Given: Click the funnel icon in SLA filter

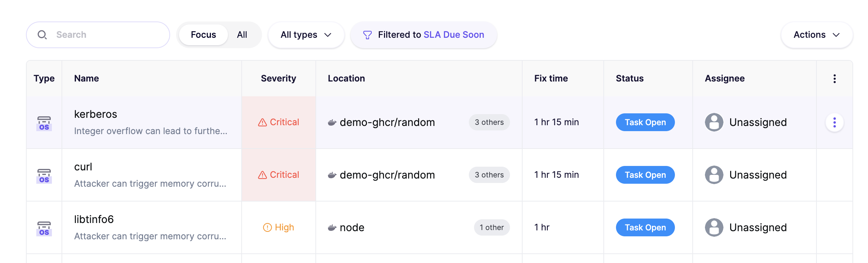Looking at the screenshot, I should 367,35.
